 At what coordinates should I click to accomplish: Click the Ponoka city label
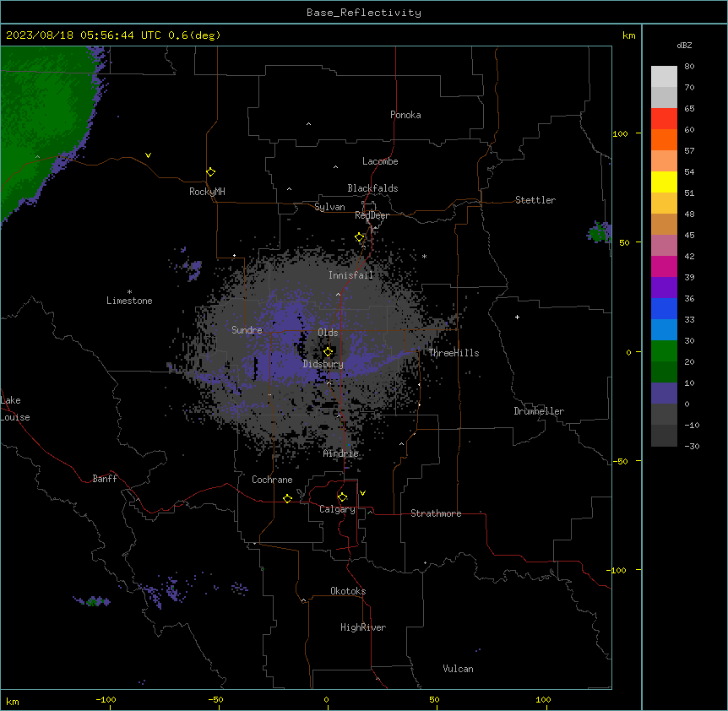tap(405, 115)
